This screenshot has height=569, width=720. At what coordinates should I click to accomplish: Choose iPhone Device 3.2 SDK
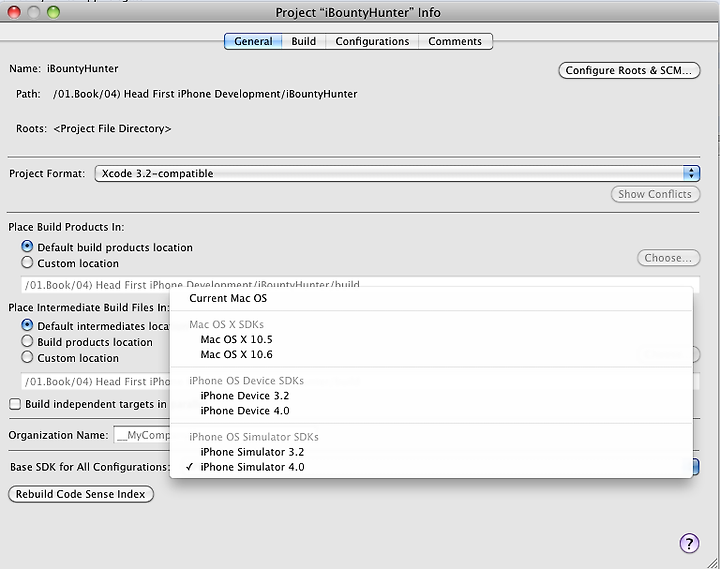pos(431,396)
